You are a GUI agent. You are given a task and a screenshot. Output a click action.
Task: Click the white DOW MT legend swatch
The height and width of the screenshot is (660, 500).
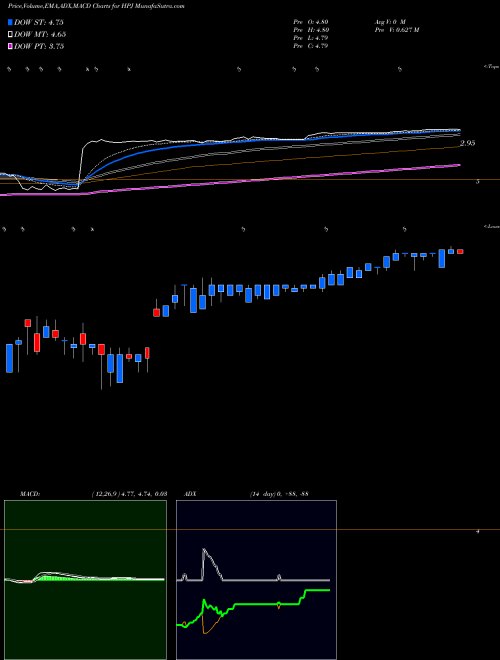10,35
